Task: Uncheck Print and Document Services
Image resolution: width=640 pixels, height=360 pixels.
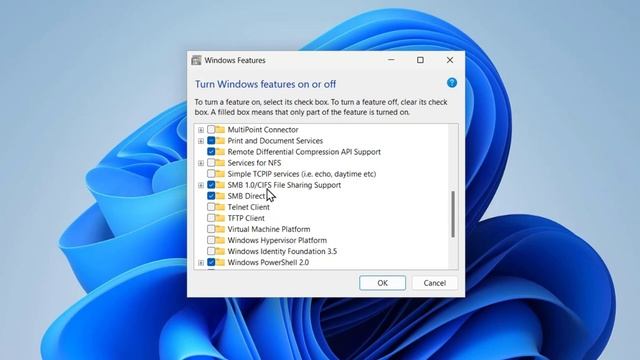Action: 211,140
